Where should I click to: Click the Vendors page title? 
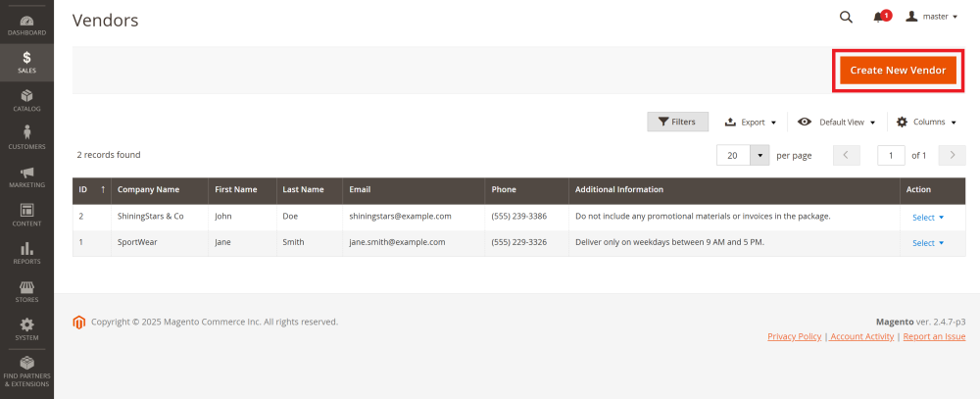click(105, 21)
